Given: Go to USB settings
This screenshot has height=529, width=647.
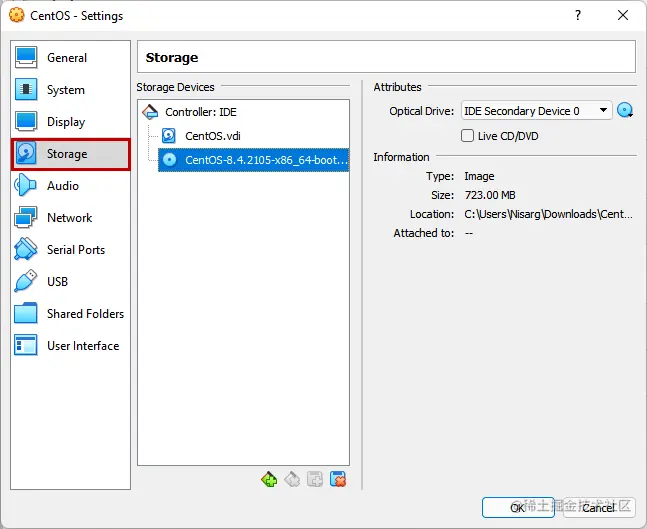Looking at the screenshot, I should click(71, 281).
